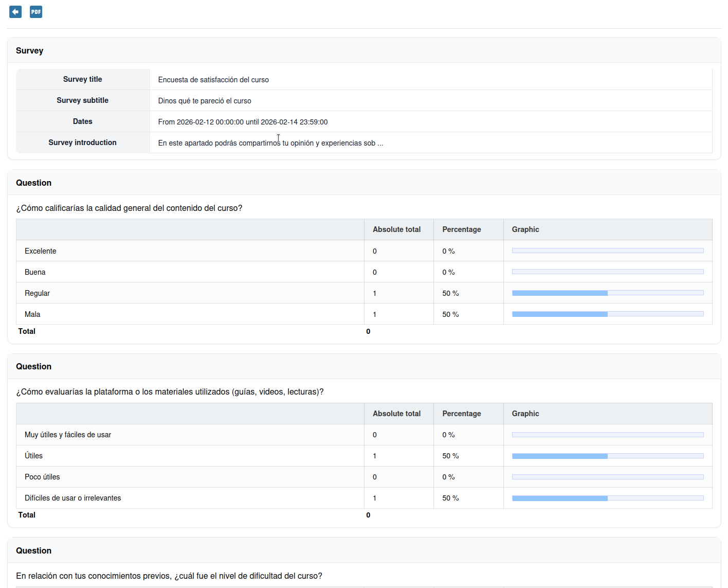The width and height of the screenshot is (728, 588).
Task: Click the 'Poco útiles' answer row label
Action: pyautogui.click(x=42, y=477)
